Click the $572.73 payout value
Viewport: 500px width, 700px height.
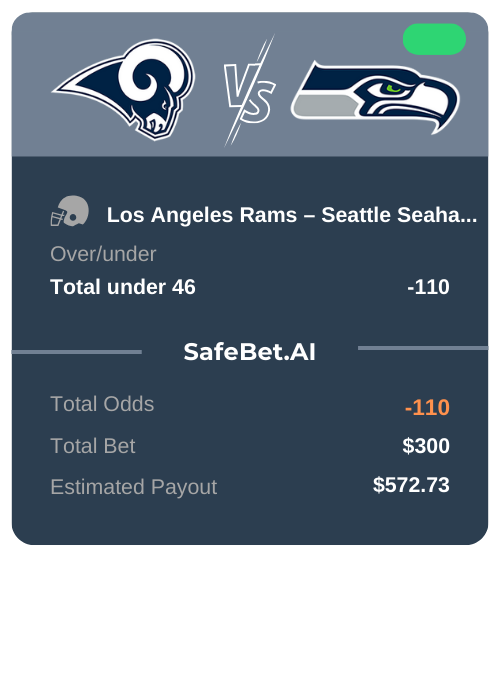click(x=411, y=485)
